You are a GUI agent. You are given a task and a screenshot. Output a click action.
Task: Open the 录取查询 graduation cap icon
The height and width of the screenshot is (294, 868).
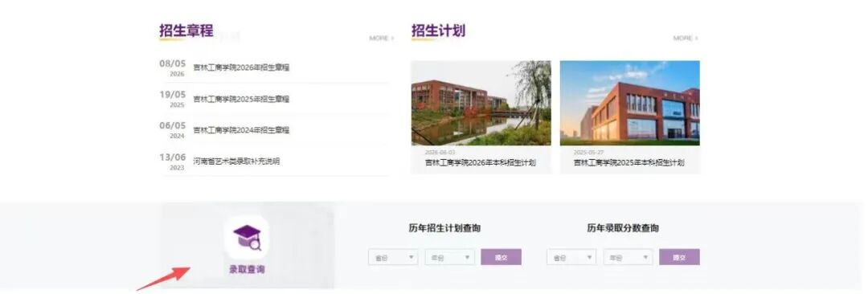(x=247, y=238)
